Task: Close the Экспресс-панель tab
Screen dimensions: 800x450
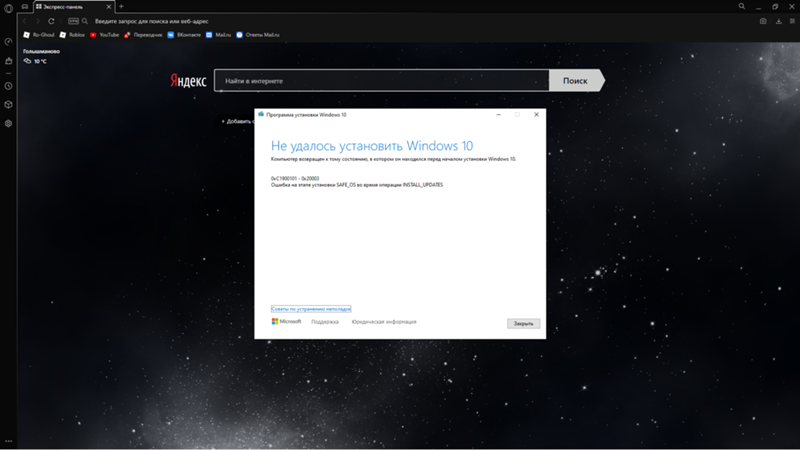Action: (x=108, y=7)
